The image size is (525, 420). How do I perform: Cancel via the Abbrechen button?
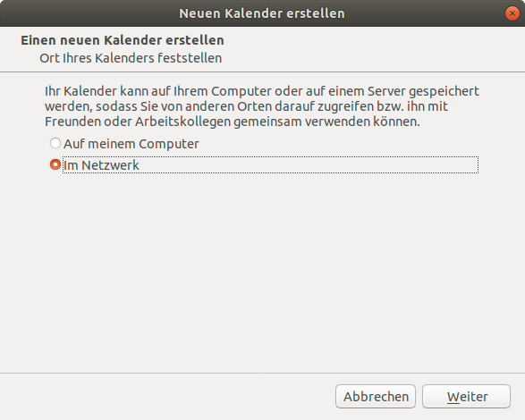[x=376, y=397]
